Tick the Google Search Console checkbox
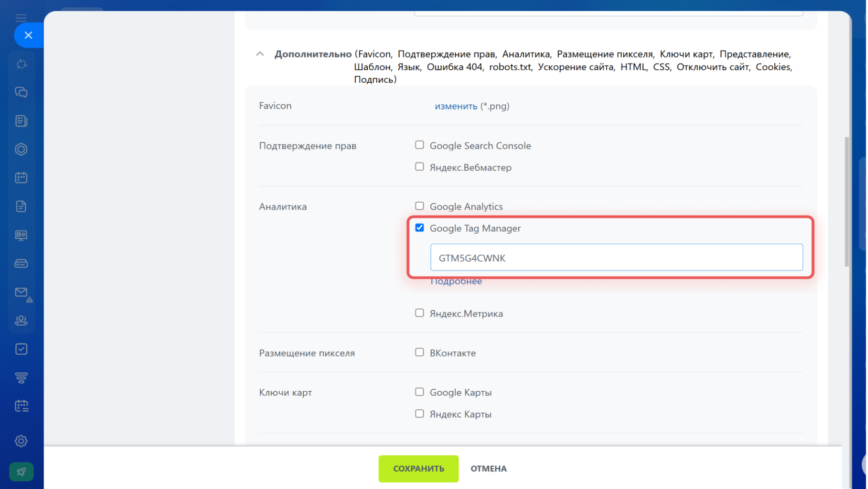The width and height of the screenshot is (868, 489). pyautogui.click(x=420, y=145)
